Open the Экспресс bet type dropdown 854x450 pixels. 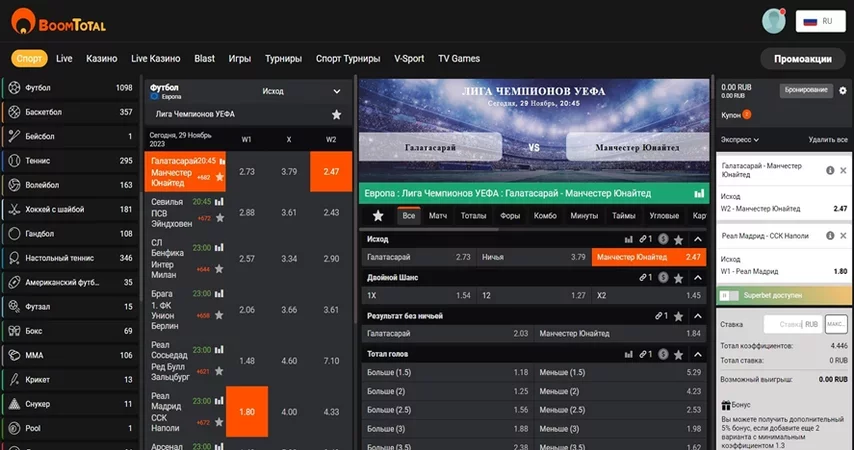pyautogui.click(x=740, y=139)
